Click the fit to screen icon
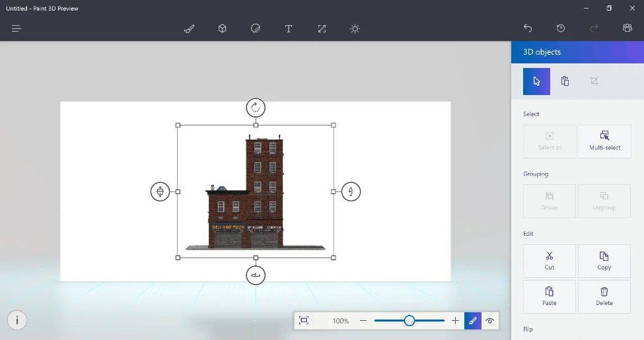The image size is (644, 340). coord(304,321)
